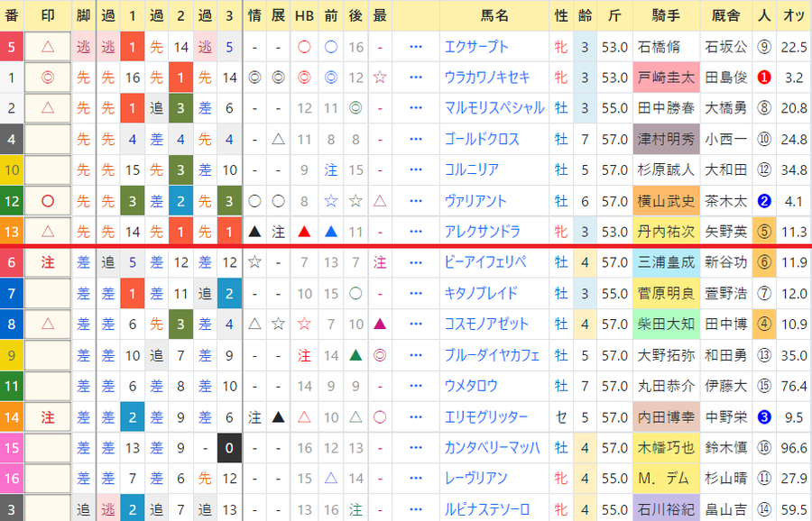Viewport: 812px width, 521px height.
Task: Sort by the 馬名 column header
Action: [x=494, y=15]
